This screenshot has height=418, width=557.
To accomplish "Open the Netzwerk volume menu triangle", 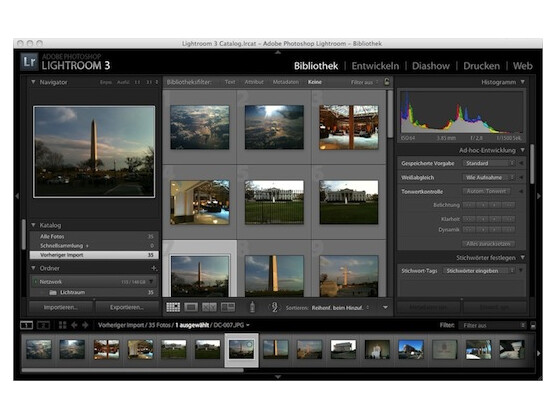I will click(x=152, y=282).
